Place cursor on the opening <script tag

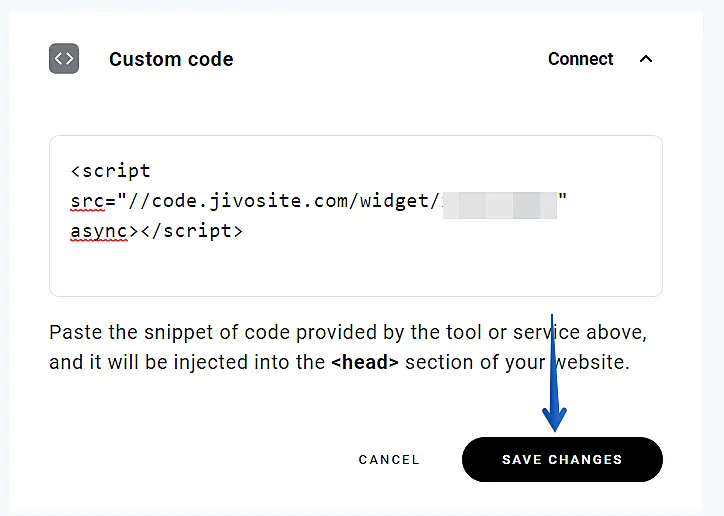[x=111, y=171]
